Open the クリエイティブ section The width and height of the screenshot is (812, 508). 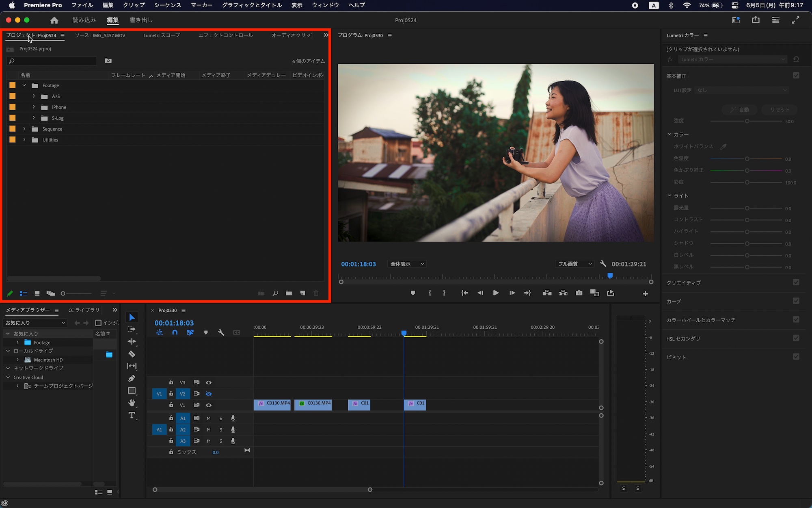click(x=684, y=283)
